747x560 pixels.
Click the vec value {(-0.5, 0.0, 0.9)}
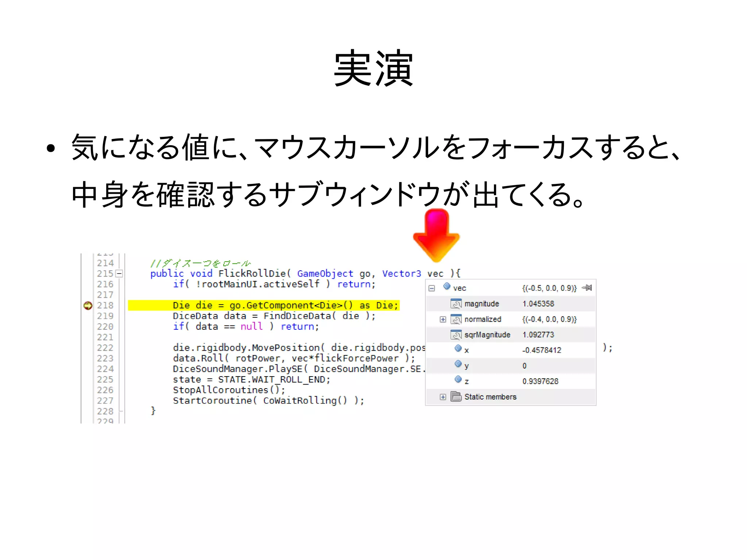[x=549, y=288]
